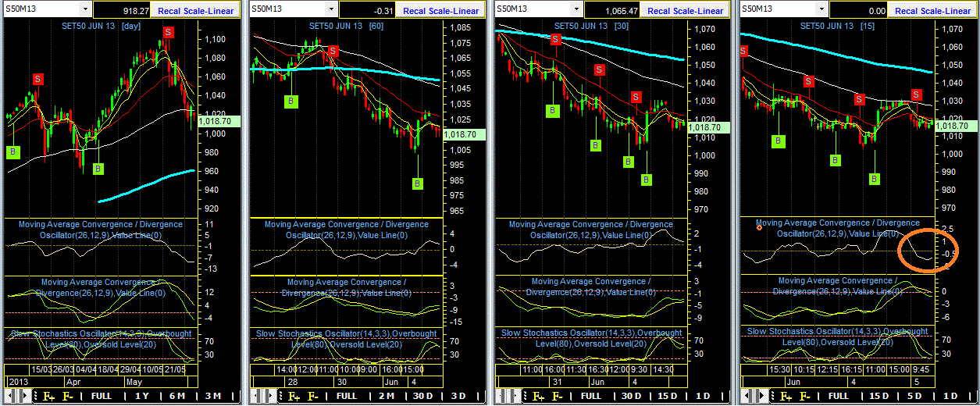
Task: Open S50M13 dropdown on 60-minute chart
Action: [x=331, y=9]
